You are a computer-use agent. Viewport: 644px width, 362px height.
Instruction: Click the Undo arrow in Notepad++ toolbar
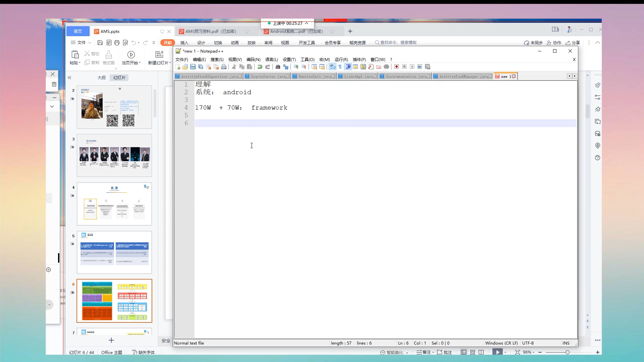260,67
